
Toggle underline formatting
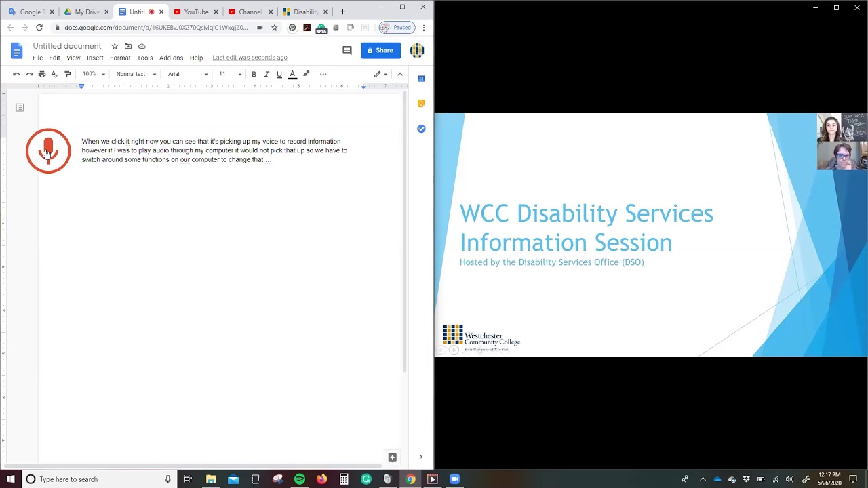pyautogui.click(x=279, y=74)
